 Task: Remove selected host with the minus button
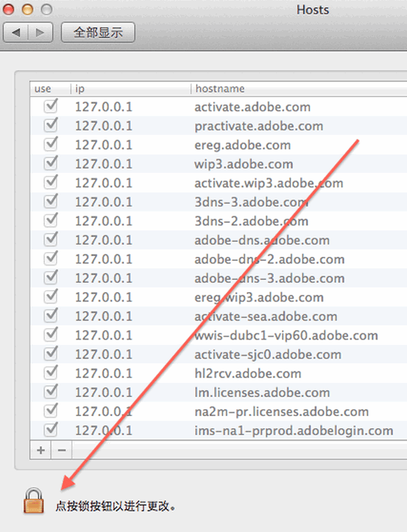pos(62,450)
